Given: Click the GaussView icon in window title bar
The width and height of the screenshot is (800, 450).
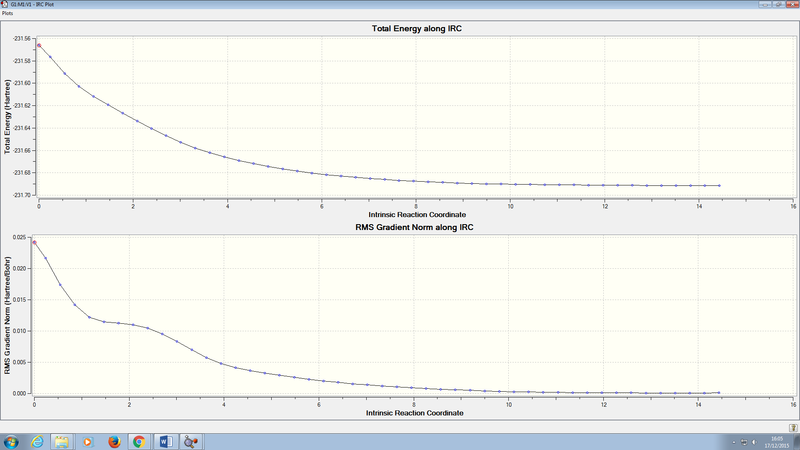Looking at the screenshot, I should [x=5, y=4].
